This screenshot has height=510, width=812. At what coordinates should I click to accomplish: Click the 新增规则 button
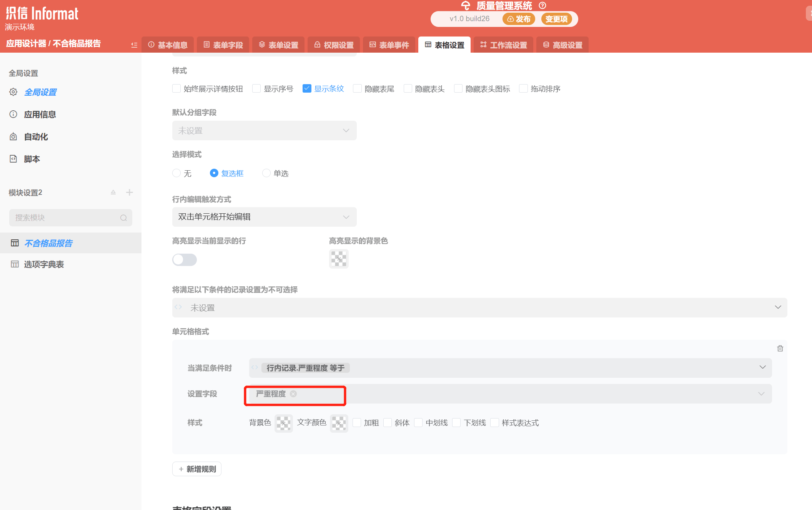click(197, 469)
